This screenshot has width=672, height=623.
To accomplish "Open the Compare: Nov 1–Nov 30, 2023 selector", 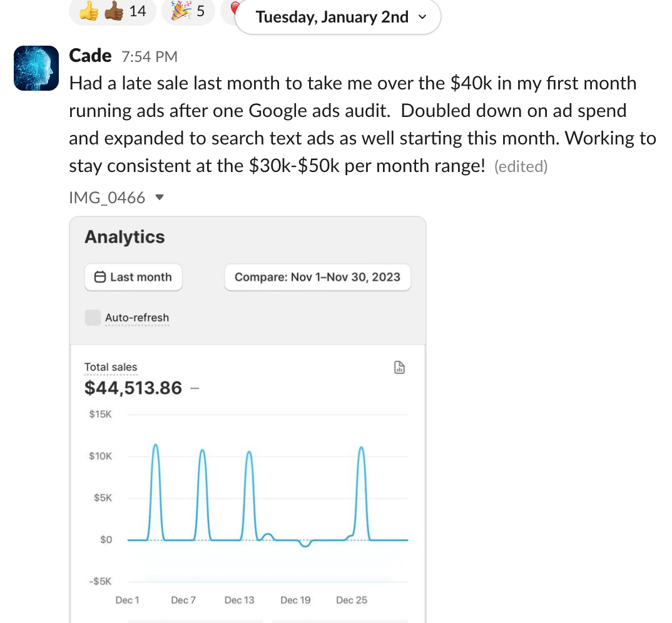I will 317,277.
